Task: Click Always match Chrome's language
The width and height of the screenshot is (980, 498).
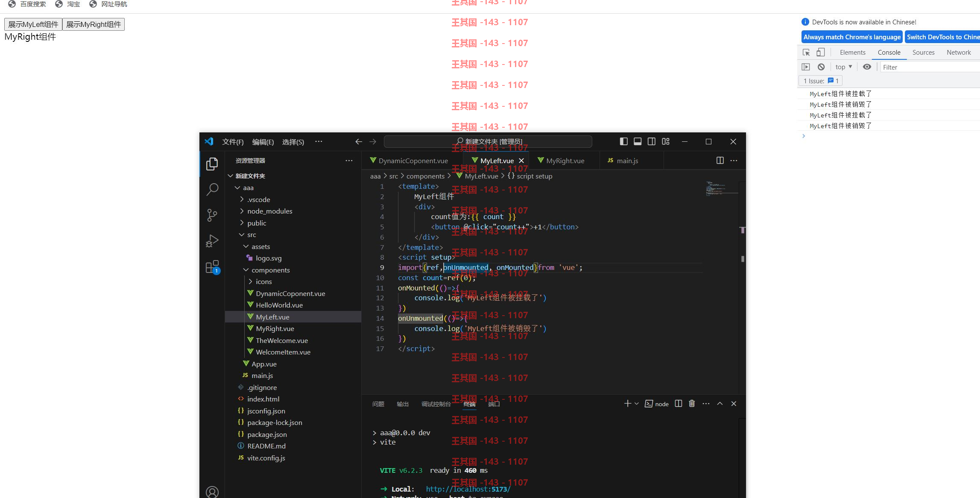Action: pos(852,37)
